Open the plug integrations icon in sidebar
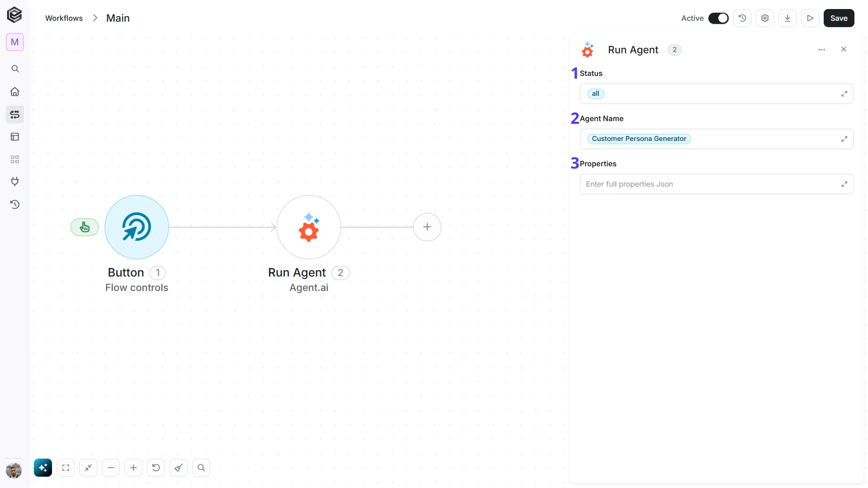 [x=15, y=182]
